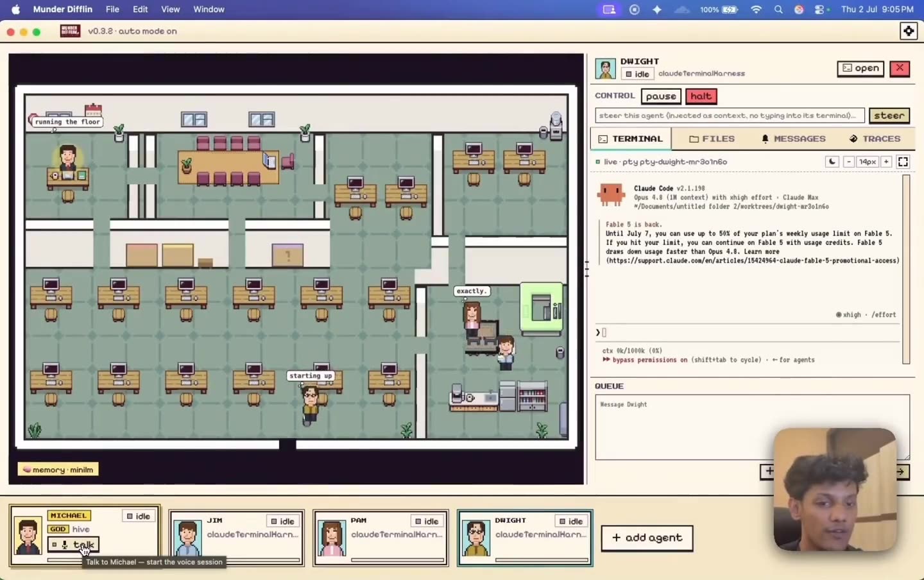This screenshot has height=580, width=924.
Task: Select the Jim agent card
Action: click(236, 538)
